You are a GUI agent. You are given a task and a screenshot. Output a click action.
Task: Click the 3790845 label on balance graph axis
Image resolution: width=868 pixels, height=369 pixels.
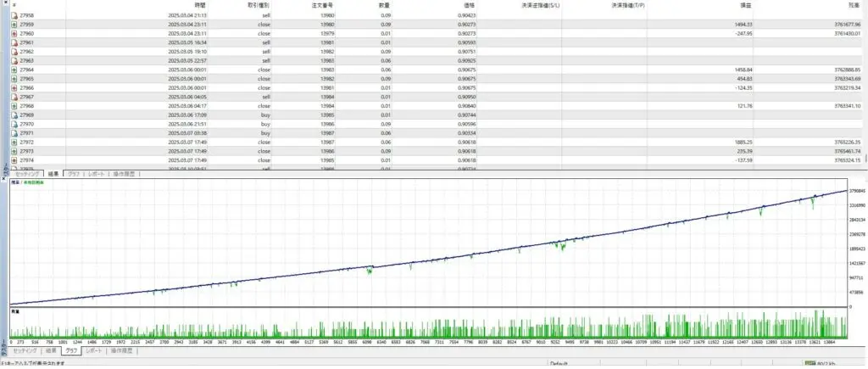[x=858, y=190]
